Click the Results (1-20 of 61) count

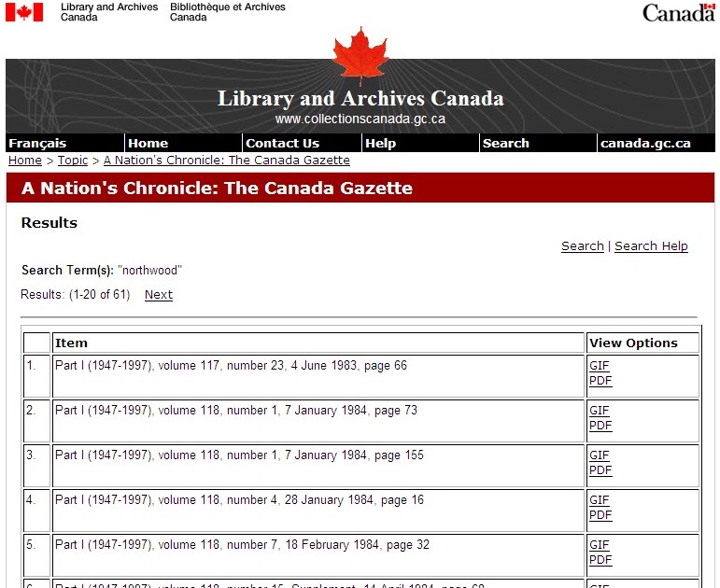[x=76, y=294]
